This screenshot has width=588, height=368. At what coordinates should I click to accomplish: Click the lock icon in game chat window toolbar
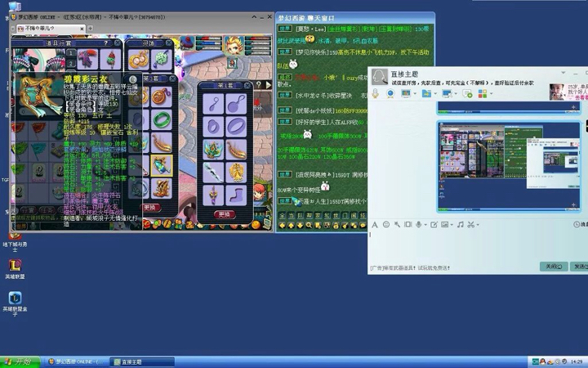[336, 226]
